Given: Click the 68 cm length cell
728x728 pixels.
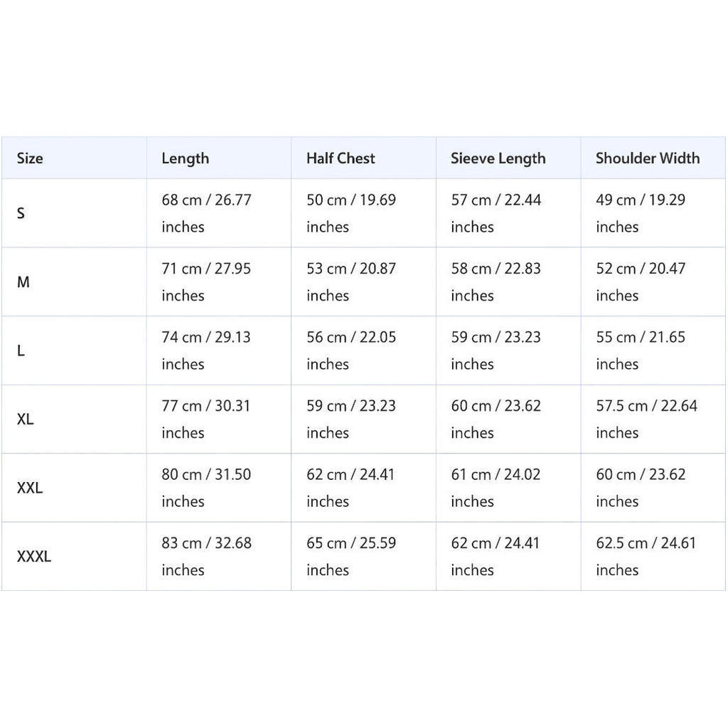Looking at the screenshot, I should pyautogui.click(x=219, y=213).
